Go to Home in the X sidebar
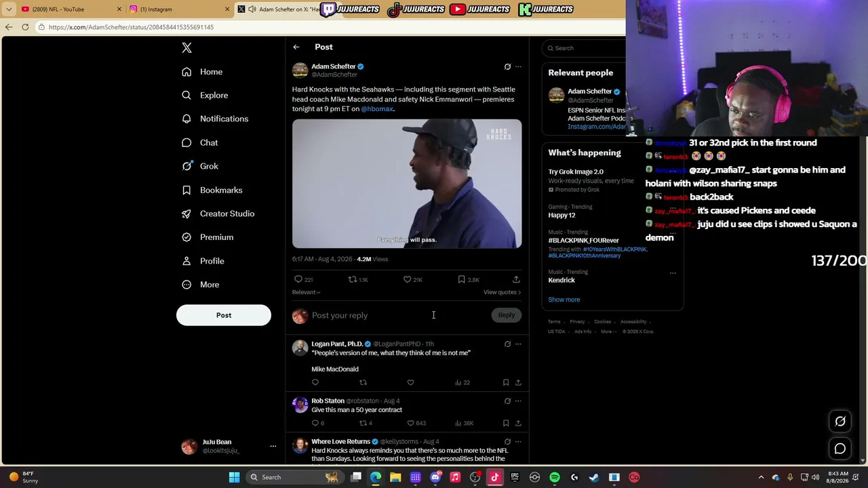This screenshot has width=868, height=488. pos(202,72)
